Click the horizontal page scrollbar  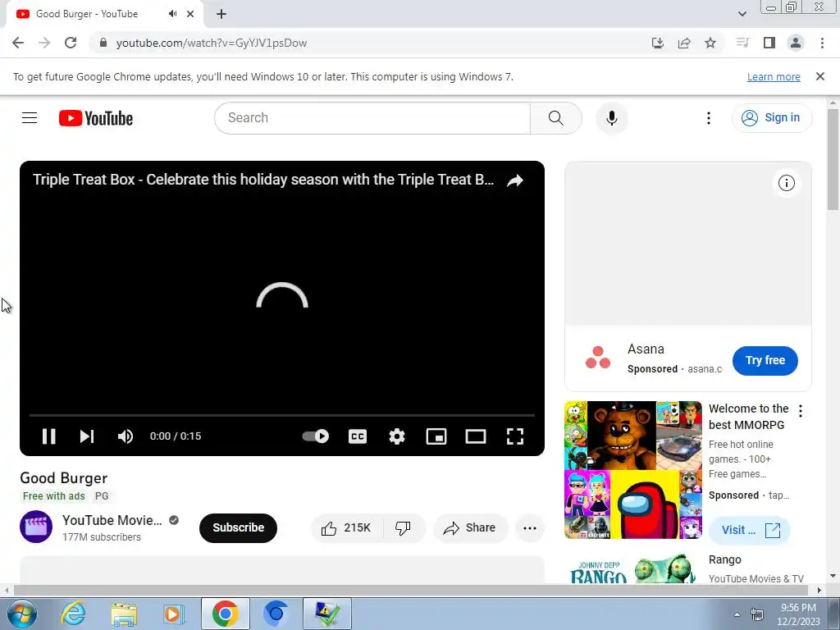point(411,590)
